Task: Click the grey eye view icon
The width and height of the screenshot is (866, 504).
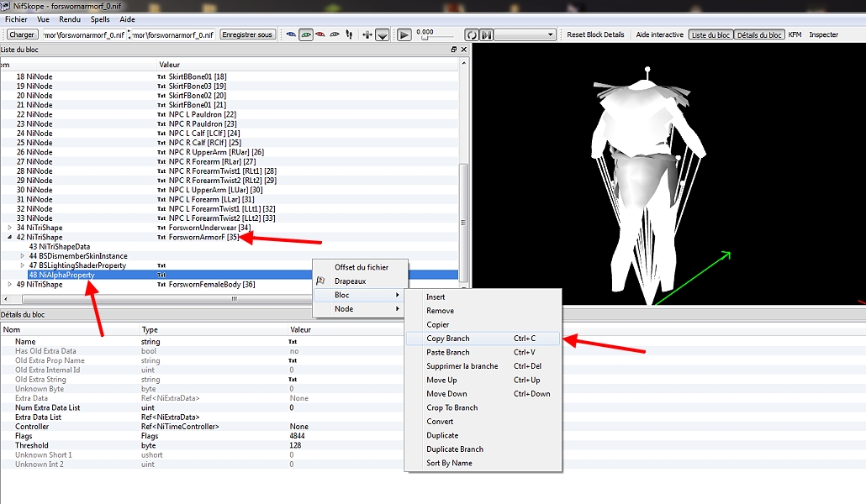Action: 334,34
